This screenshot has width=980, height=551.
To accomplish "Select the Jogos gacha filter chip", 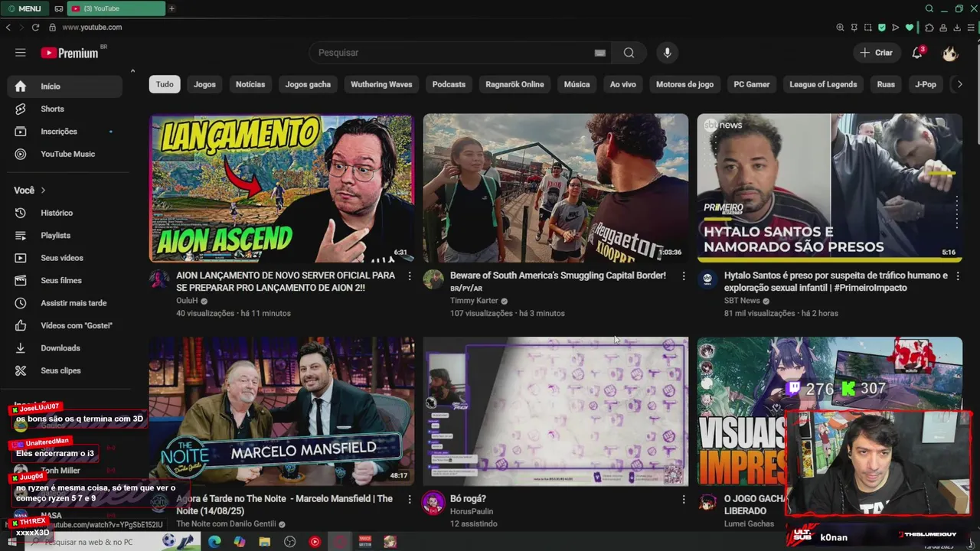I will [308, 84].
